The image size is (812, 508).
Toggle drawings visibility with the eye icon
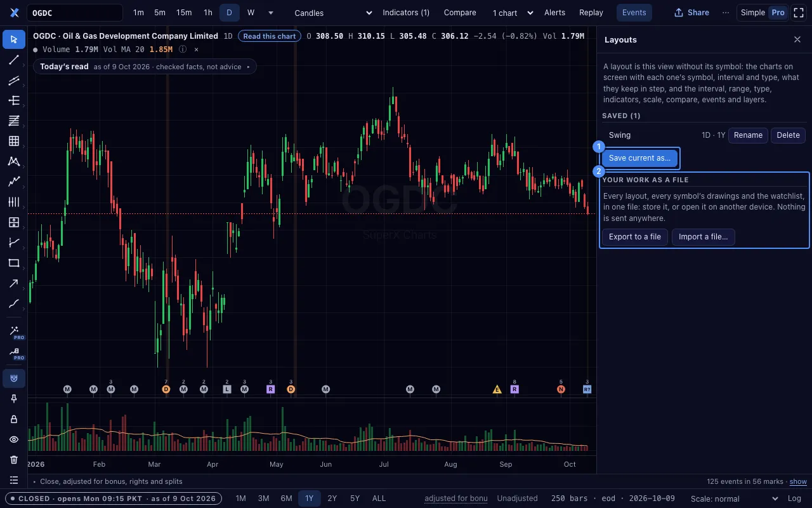point(14,439)
